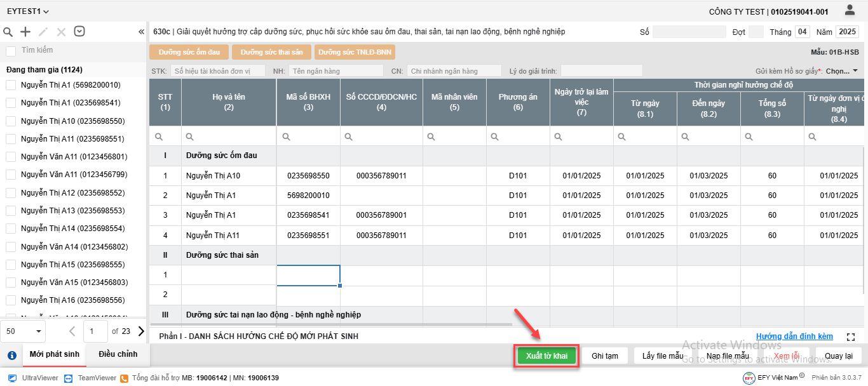Click the orange hotline phone icon
The width and height of the screenshot is (868, 386).
click(125, 378)
